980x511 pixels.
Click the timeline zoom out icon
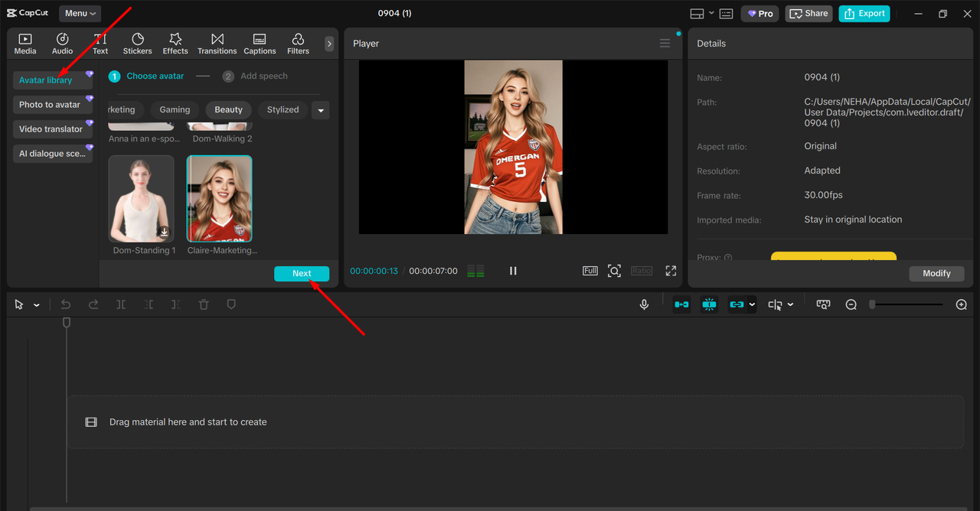coord(851,304)
